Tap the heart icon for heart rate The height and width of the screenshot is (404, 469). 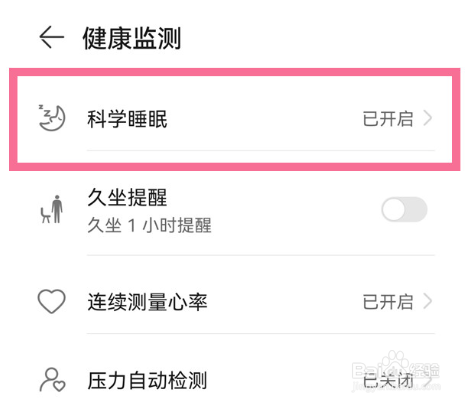point(51,301)
